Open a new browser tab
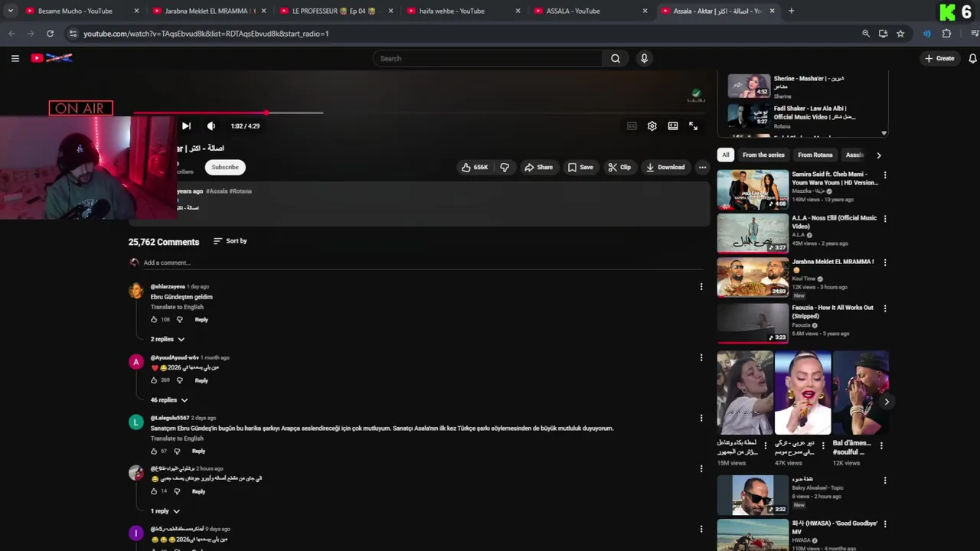The width and height of the screenshot is (980, 551). coord(791,11)
